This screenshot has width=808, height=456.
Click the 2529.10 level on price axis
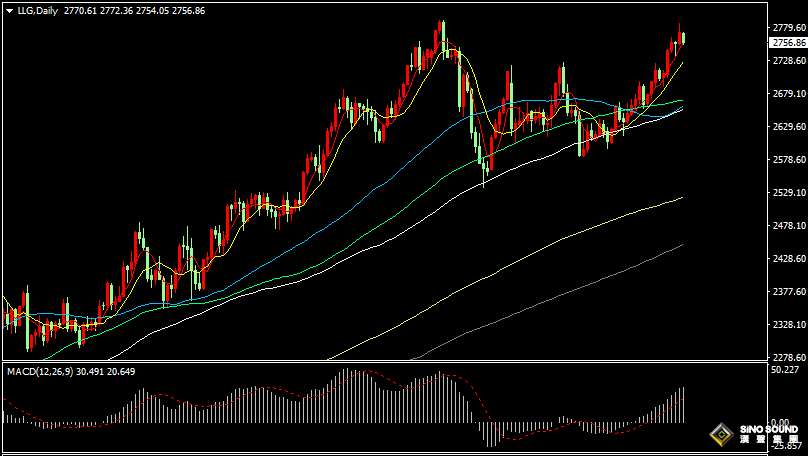click(789, 193)
